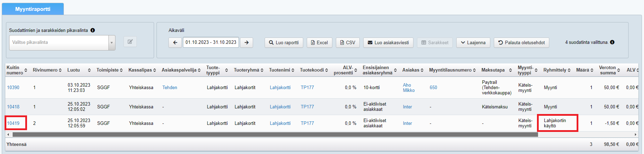Sort by Kuitin numero column arrows

click(26, 70)
